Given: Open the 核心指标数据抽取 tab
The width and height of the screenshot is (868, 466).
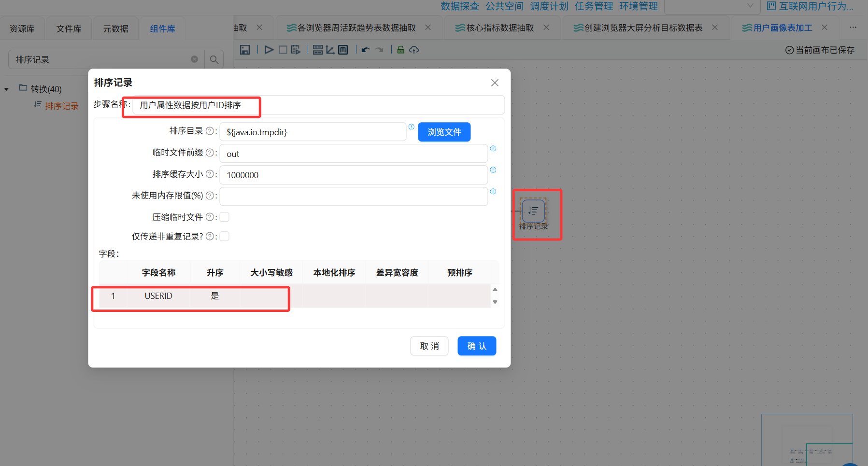Looking at the screenshot, I should (500, 28).
